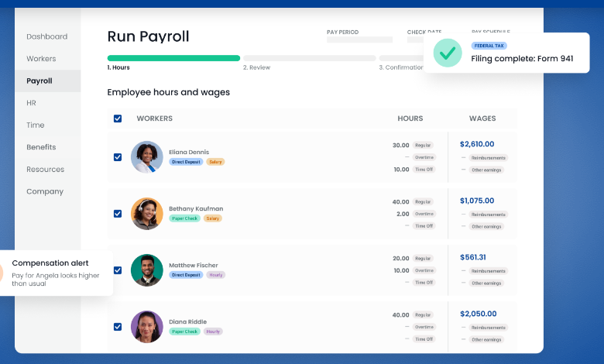Click the FEDERAL TAX badge
This screenshot has height=364, width=604.
(x=489, y=46)
